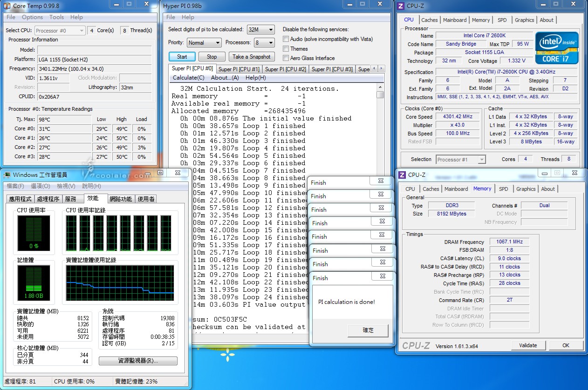Click the CPU-Z logo icon in top CPU-Z window
Image resolution: width=588 pixels, height=390 pixels.
[400, 6]
